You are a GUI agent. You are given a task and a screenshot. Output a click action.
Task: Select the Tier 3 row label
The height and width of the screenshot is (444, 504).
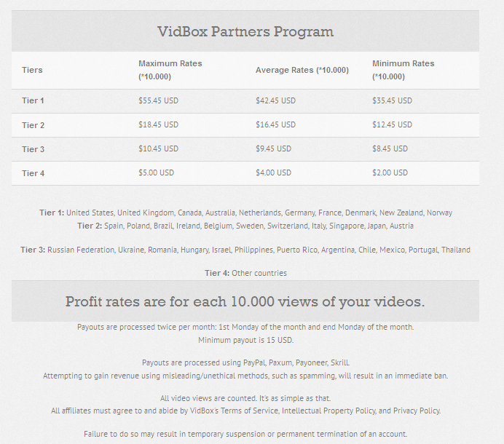[33, 149]
